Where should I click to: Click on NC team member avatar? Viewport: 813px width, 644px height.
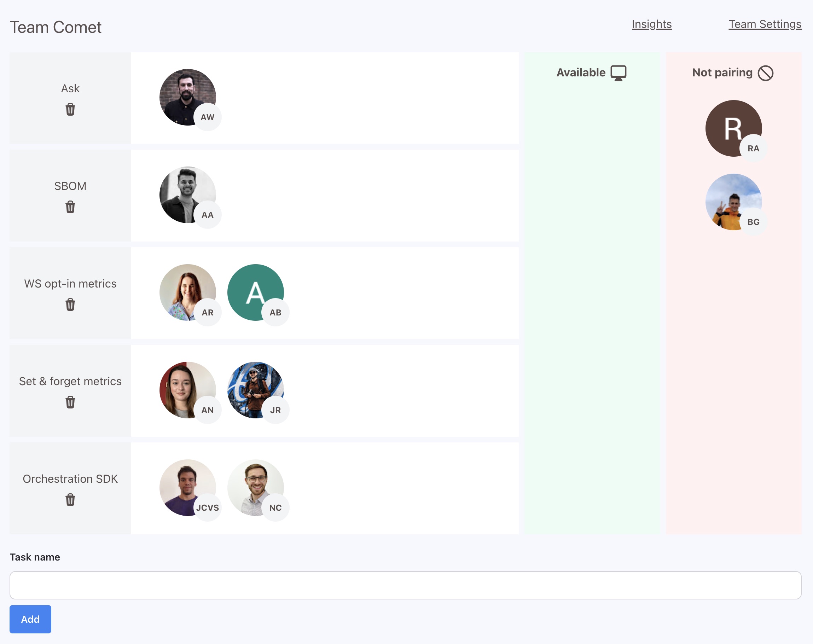(256, 486)
